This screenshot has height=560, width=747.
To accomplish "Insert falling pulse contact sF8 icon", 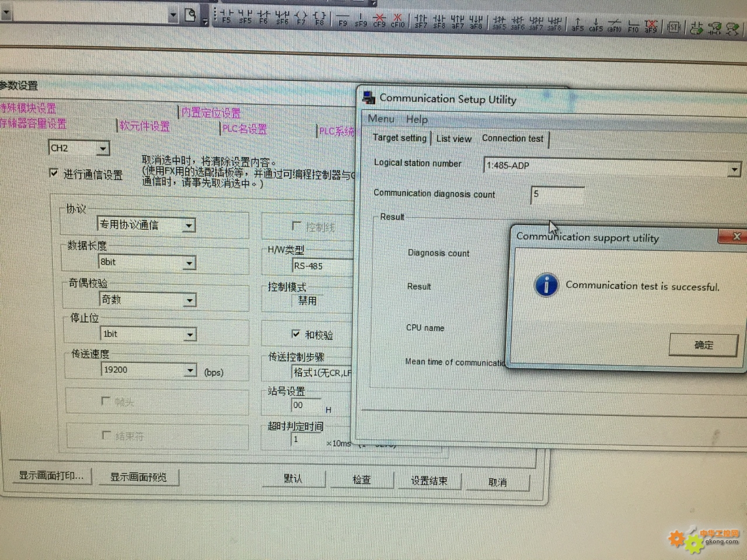I will click(x=439, y=22).
